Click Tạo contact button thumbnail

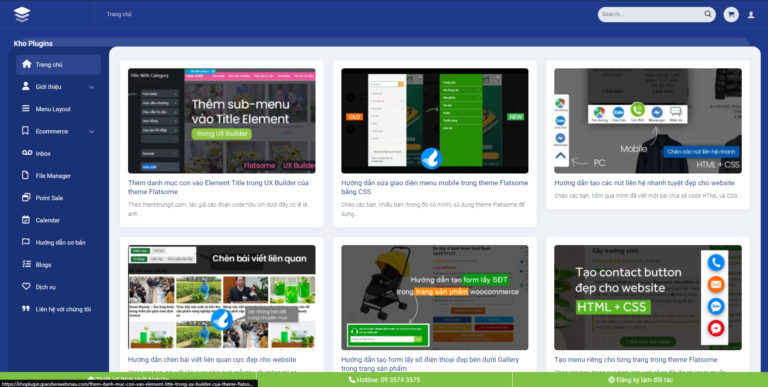tap(648, 297)
